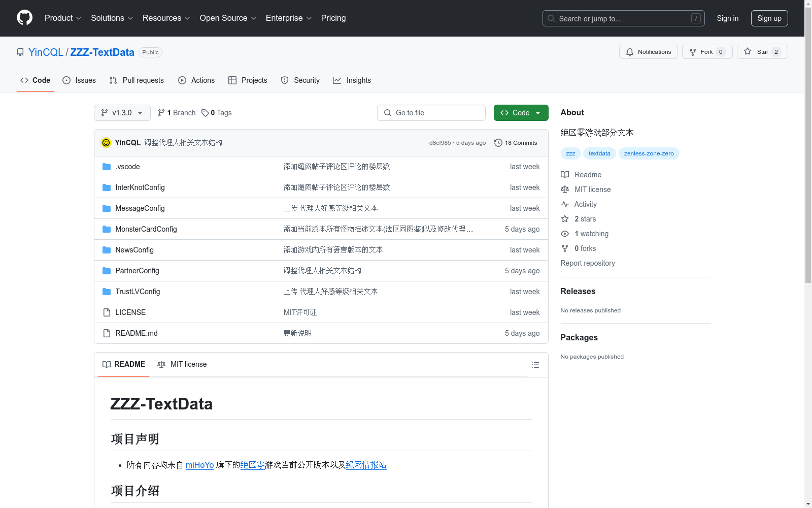
Task: Click the book icon beside Readme in About
Action: pyautogui.click(x=565, y=175)
